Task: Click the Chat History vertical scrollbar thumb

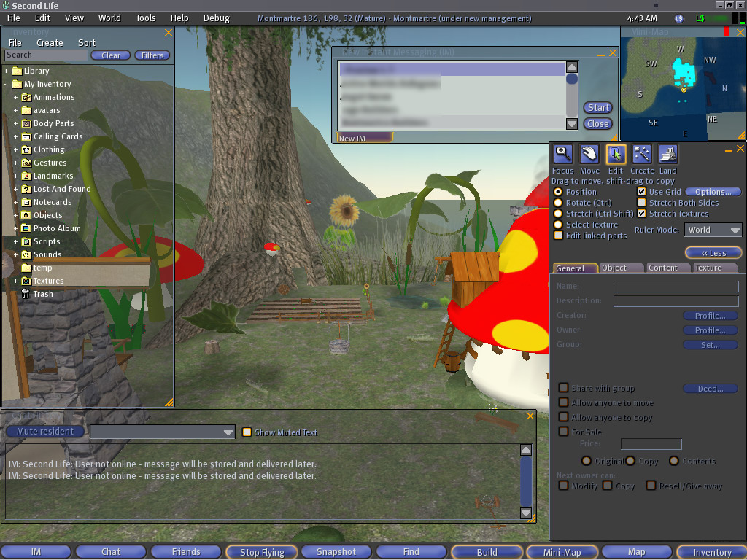Action: point(526,482)
